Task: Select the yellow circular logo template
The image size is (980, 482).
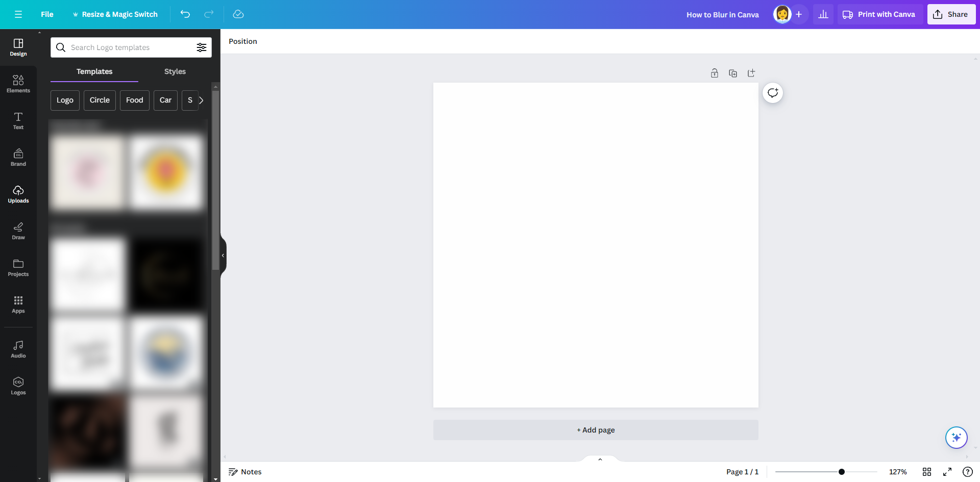Action: (166, 172)
